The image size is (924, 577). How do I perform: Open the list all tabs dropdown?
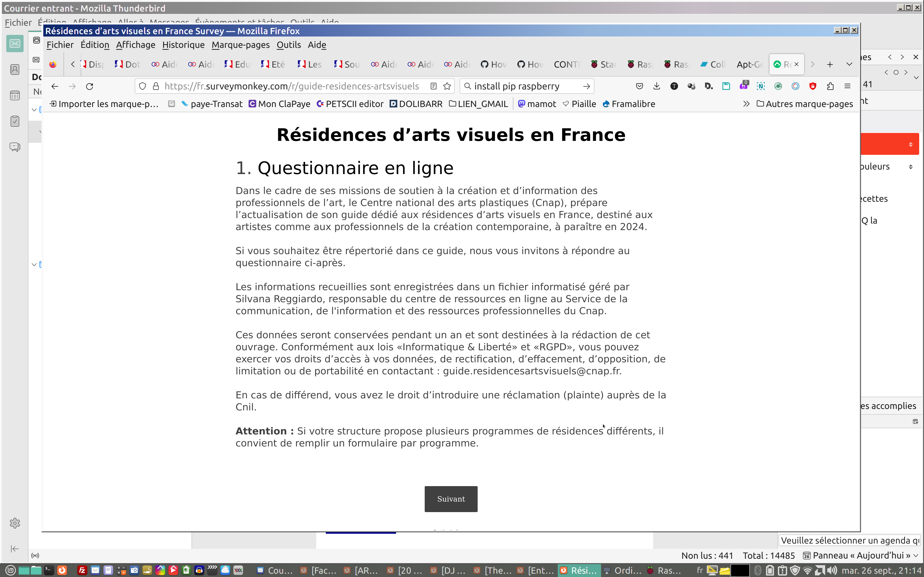tap(849, 64)
